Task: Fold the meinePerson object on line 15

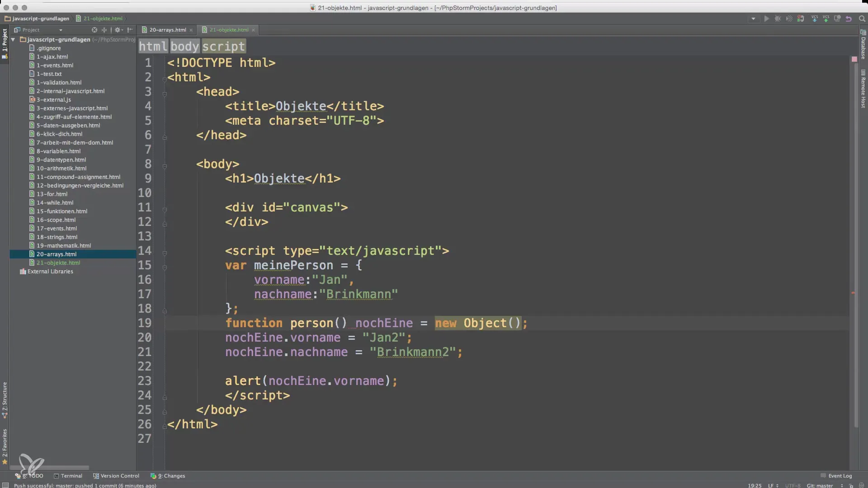Action: coord(165,267)
